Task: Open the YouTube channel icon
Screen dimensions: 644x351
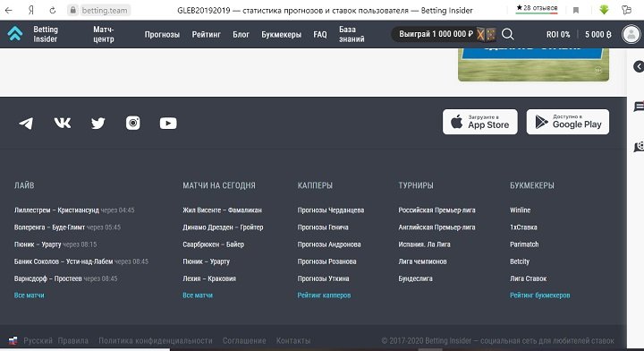Action: (168, 123)
